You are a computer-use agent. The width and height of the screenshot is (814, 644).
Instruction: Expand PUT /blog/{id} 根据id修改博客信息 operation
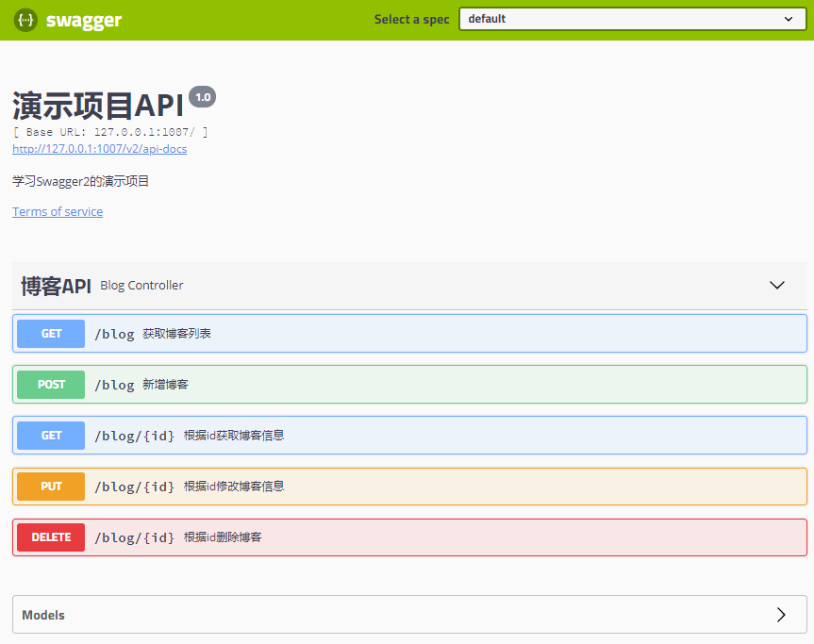click(409, 486)
